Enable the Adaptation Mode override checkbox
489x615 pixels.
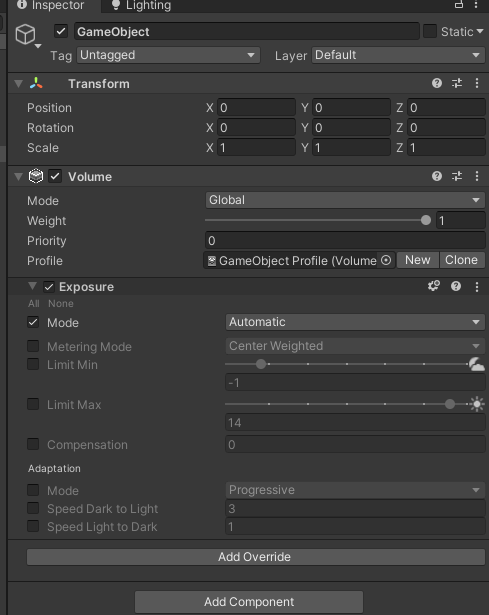33,490
